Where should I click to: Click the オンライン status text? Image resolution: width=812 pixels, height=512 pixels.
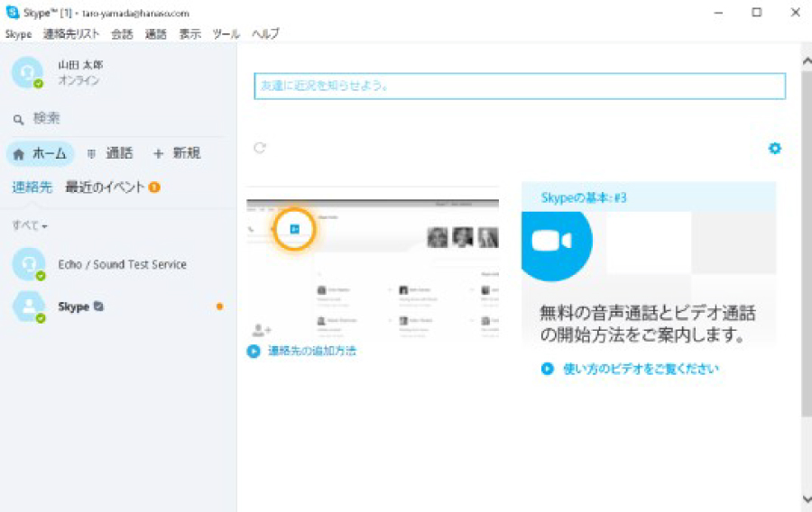pyautogui.click(x=78, y=80)
